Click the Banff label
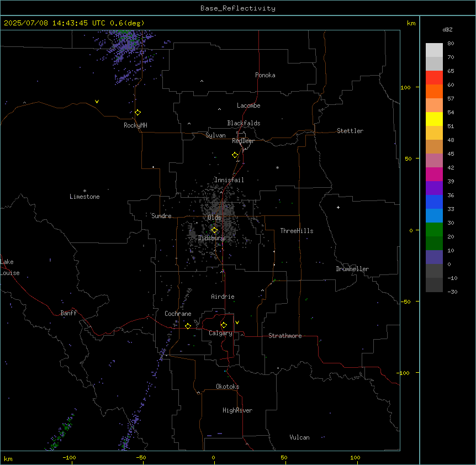Image resolution: width=476 pixels, height=465 pixels. pyautogui.click(x=68, y=313)
